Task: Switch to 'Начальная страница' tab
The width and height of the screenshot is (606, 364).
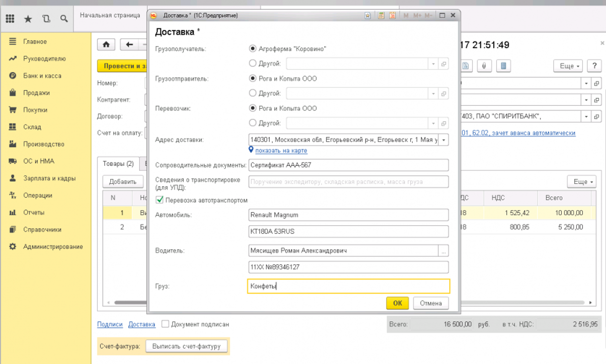Action: pyautogui.click(x=110, y=15)
